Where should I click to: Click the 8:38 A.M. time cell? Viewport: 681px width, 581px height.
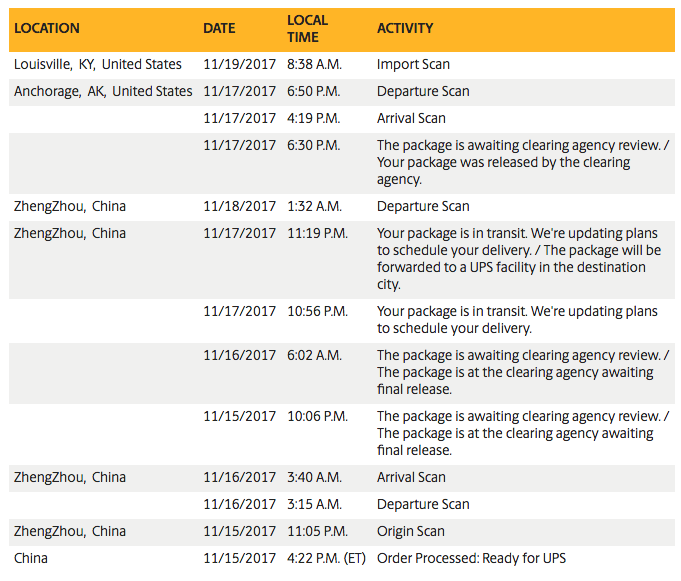click(x=314, y=64)
